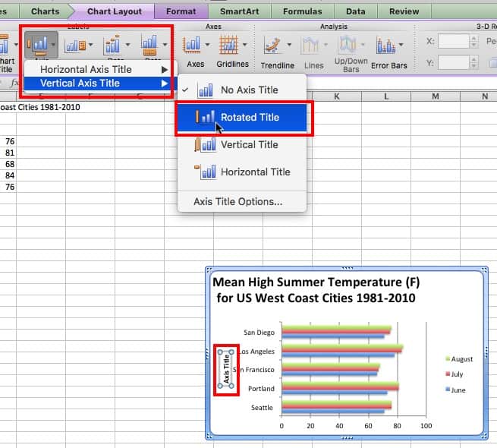Viewport: 497px width, 448px height.
Task: Add a Trendline to the chart
Action: (x=273, y=47)
